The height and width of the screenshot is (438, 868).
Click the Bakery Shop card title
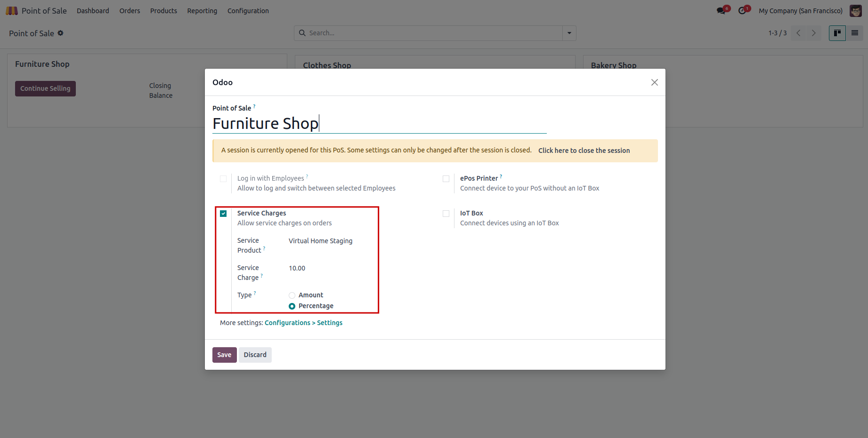(x=614, y=65)
